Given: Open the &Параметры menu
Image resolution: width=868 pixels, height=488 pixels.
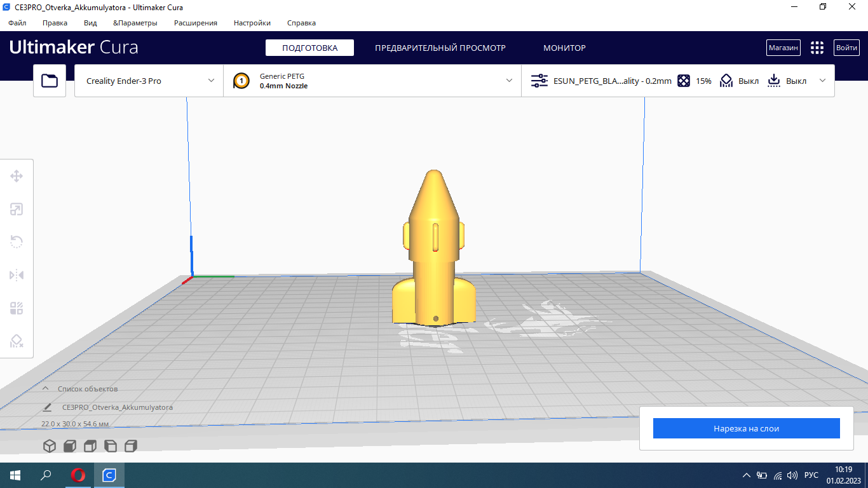Looking at the screenshot, I should pos(135,23).
